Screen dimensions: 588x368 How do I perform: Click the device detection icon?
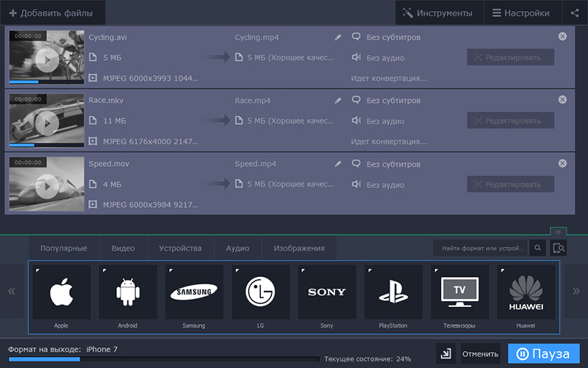559,248
